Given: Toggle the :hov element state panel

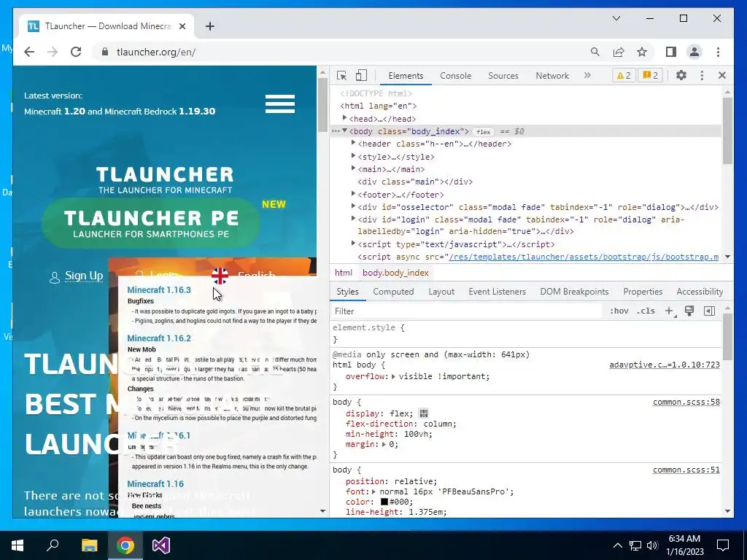Looking at the screenshot, I should tap(619, 311).
